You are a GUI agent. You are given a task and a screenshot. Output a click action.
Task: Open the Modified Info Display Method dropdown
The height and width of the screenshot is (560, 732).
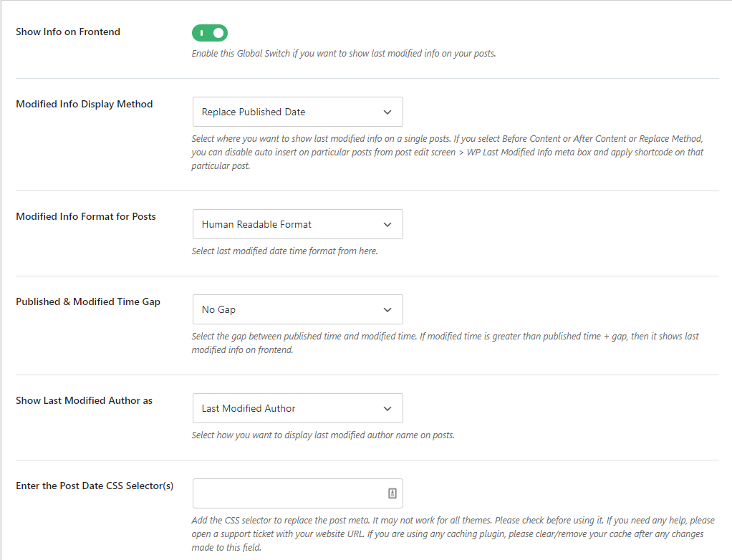coord(298,112)
